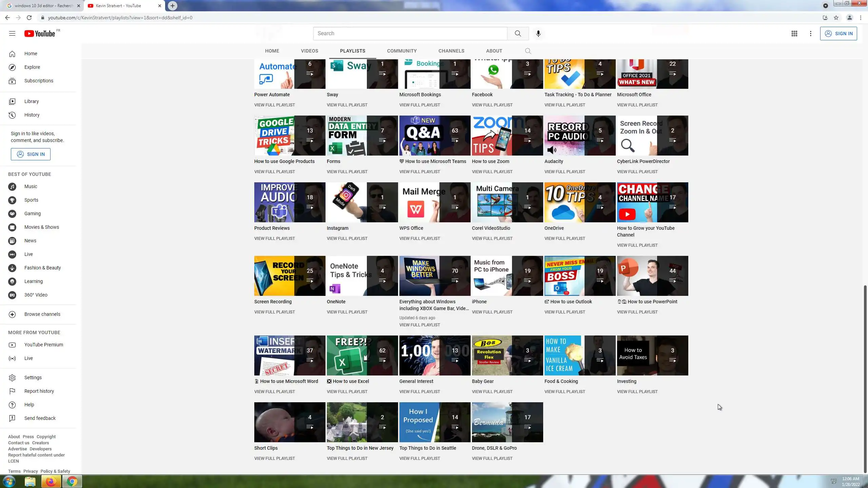Click the page's vertical scrollbar thumb
This screenshot has height=488, width=868.
(865, 379)
